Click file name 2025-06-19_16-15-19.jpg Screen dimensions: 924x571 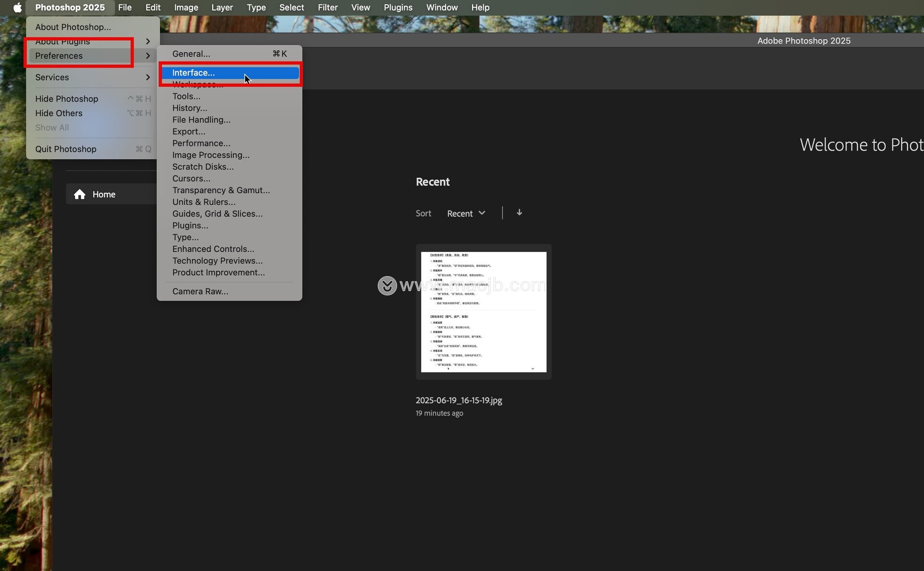pos(459,400)
